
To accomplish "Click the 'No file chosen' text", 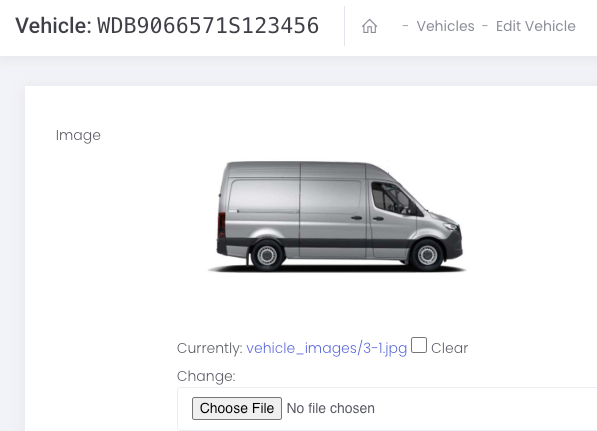I will tap(330, 408).
